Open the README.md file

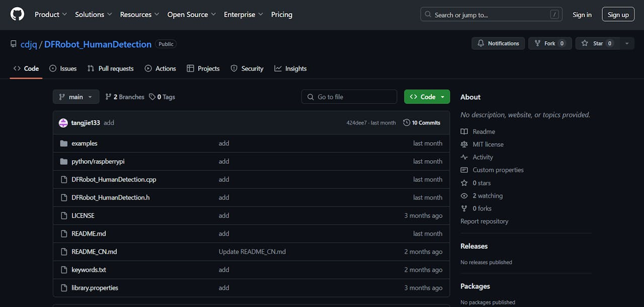89,234
